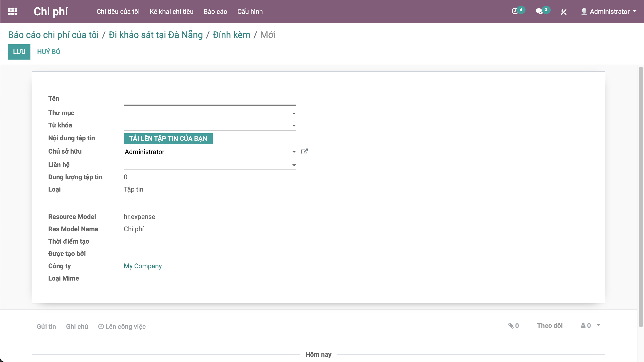
Task: Expand the Thư mục dropdown
Action: [294, 113]
